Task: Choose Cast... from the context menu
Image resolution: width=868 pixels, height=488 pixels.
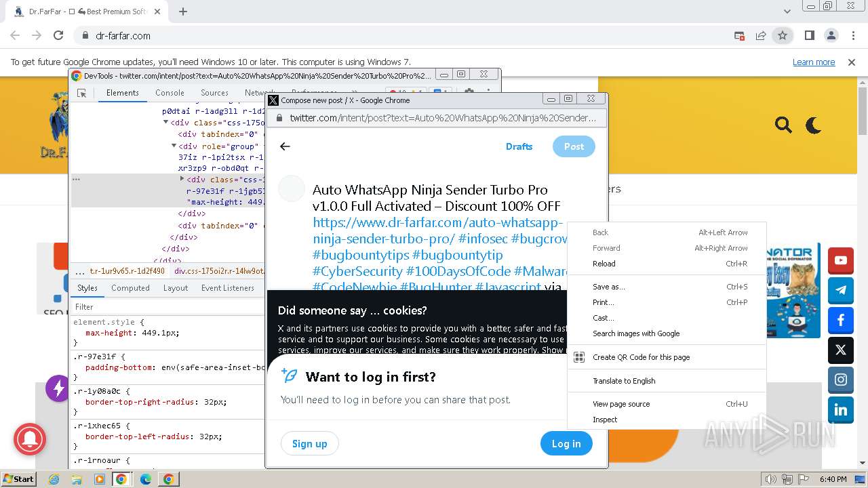Action: 667,318
